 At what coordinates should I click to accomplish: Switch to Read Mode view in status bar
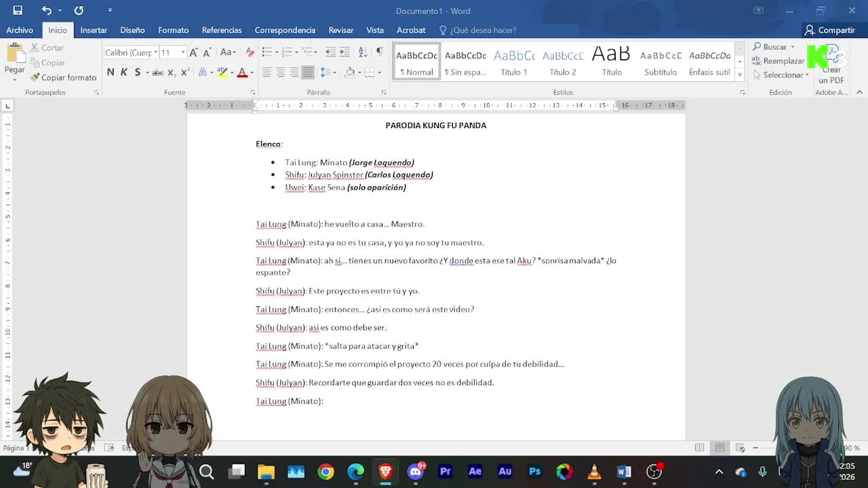(x=699, y=448)
